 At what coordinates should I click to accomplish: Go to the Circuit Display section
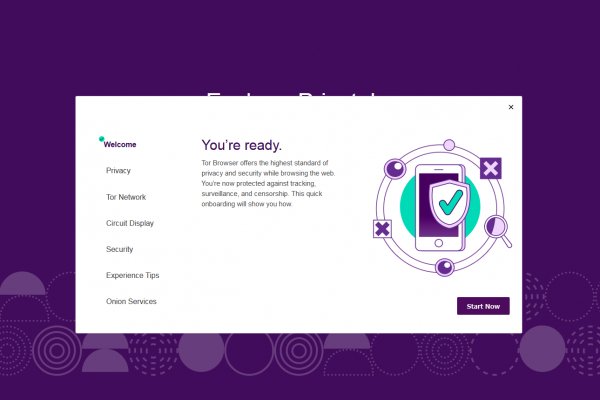pos(130,223)
